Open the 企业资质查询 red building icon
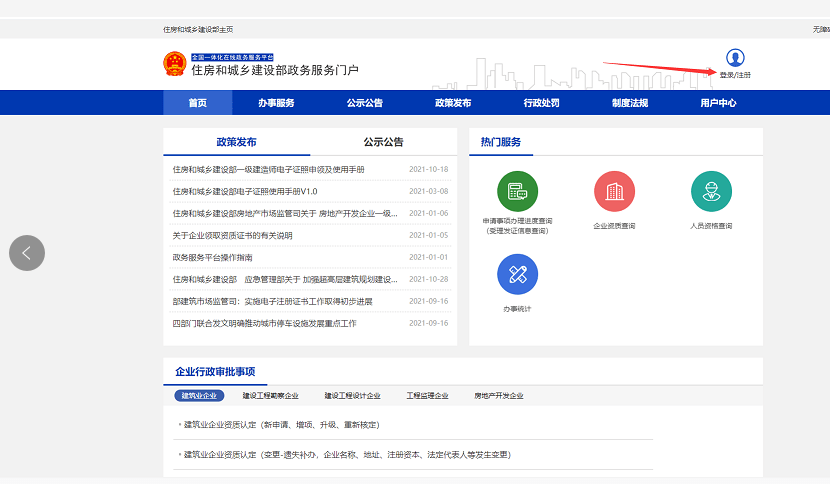Viewport: 830px width, 484px height. (x=614, y=191)
